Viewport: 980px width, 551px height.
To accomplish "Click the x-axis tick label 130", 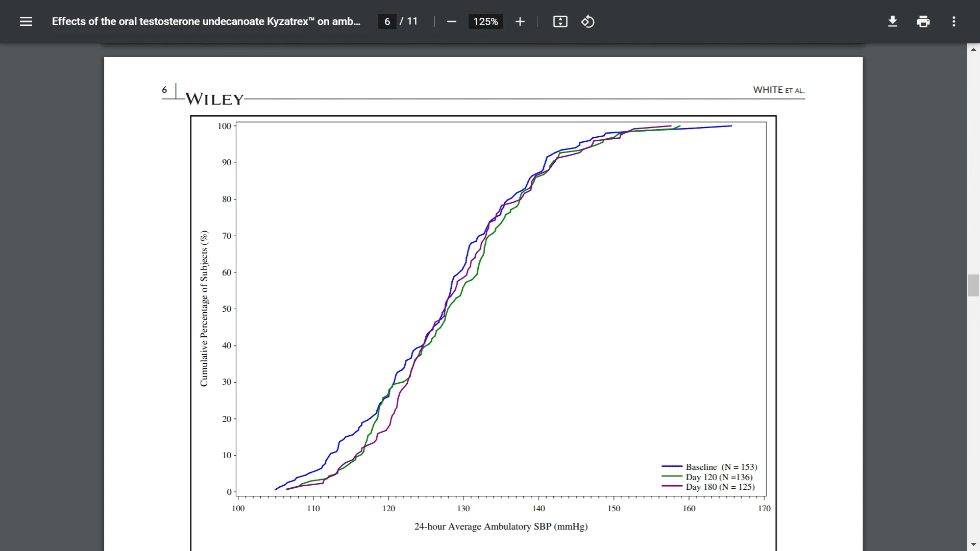I will (x=463, y=508).
